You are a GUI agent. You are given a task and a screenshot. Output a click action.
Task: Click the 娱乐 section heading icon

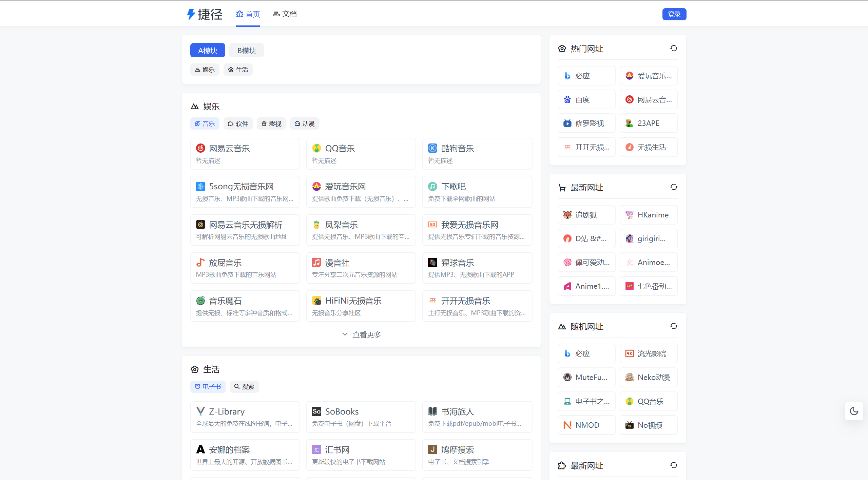click(x=195, y=107)
